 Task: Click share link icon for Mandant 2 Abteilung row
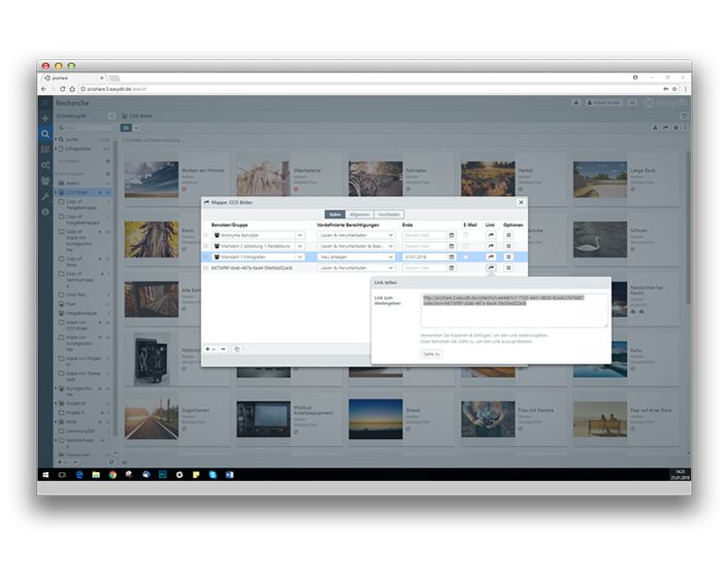click(x=491, y=246)
